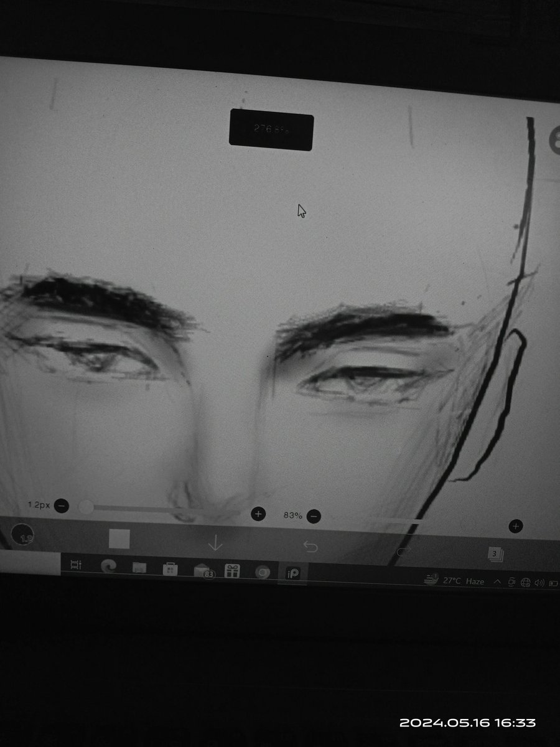Viewport: 560px width, 747px height.
Task: Decrease brush thickness with minus button
Action: click(x=62, y=505)
